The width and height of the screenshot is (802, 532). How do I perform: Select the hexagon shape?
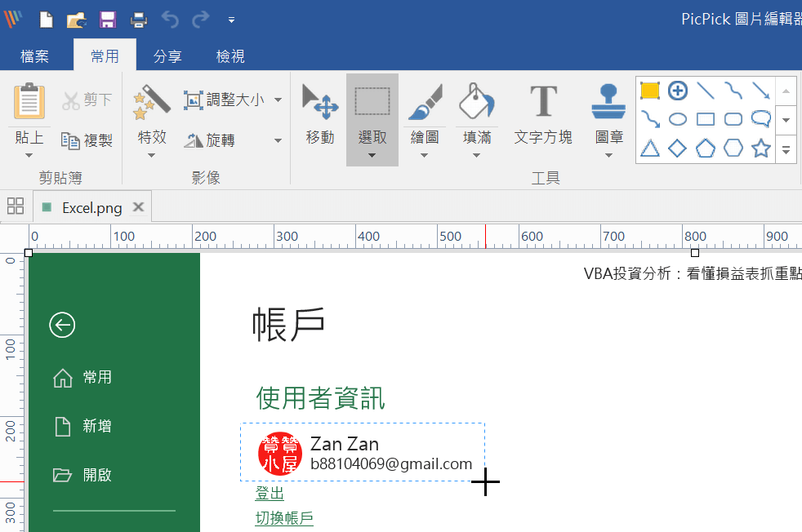point(733,149)
